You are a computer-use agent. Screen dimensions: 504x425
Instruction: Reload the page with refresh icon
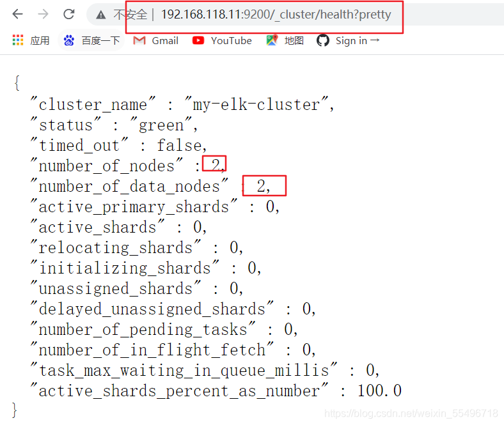pyautogui.click(x=69, y=14)
